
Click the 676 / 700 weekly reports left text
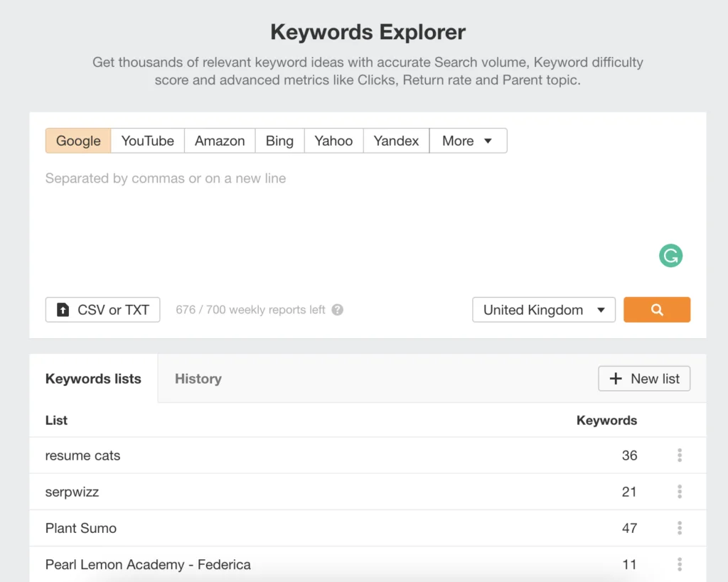click(250, 310)
